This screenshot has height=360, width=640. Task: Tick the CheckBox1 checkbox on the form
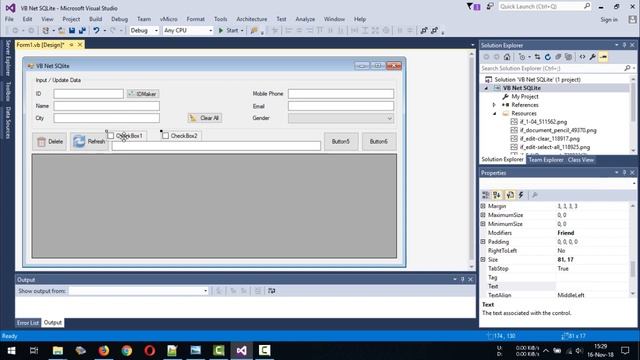click(111, 136)
